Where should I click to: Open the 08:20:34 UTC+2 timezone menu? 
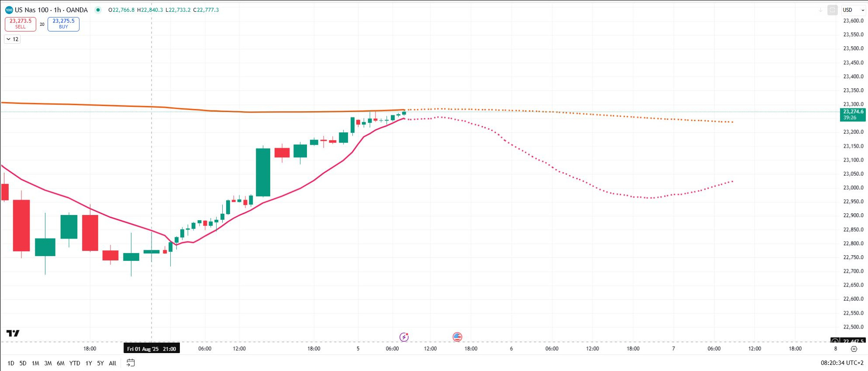coord(842,363)
